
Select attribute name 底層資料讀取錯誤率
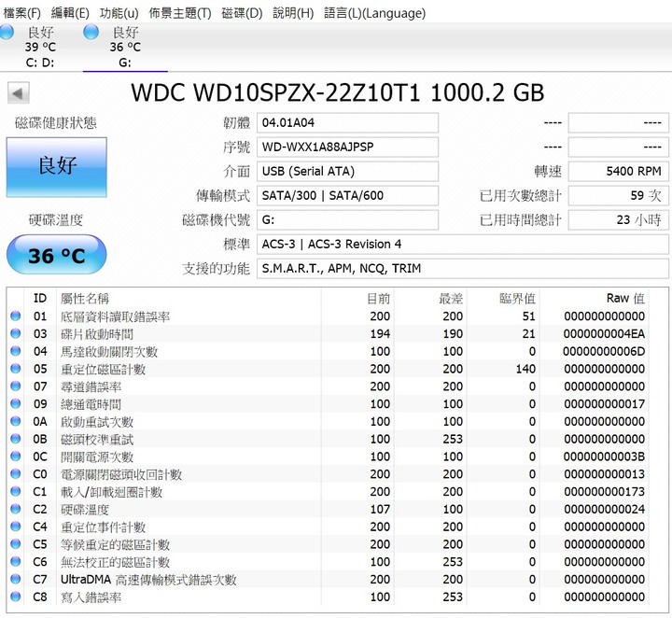pos(116,316)
